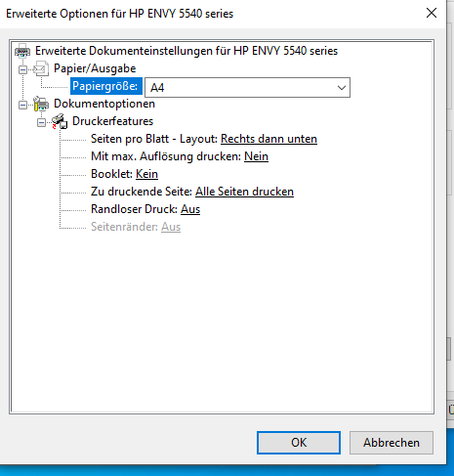Select 'Seiten pro Blatt - Layout' label
Screen dimensions: 454x476
tap(154, 139)
